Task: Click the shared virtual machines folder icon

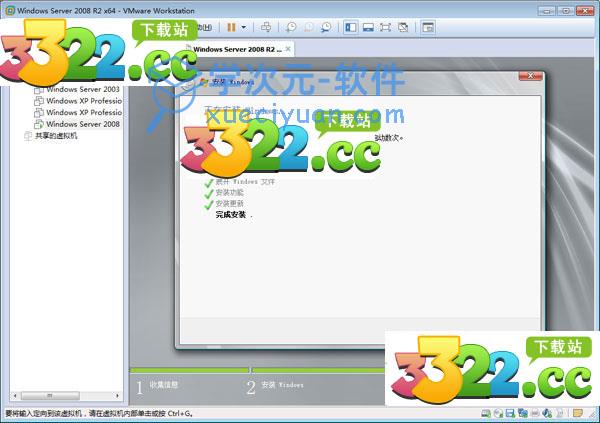Action: tap(28, 136)
